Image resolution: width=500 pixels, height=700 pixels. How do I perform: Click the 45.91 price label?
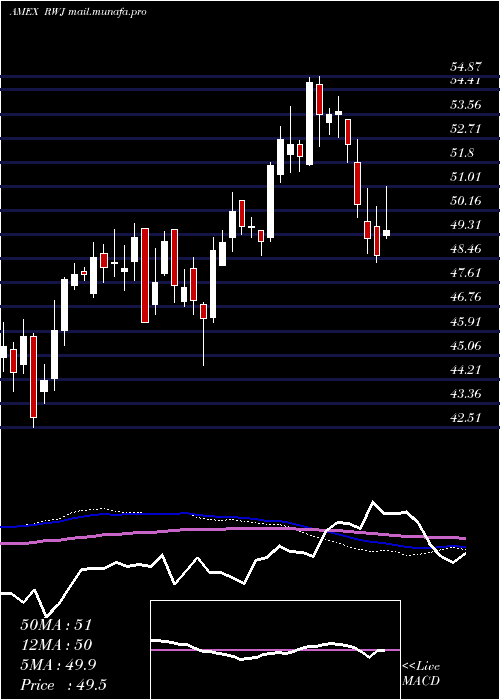466,321
